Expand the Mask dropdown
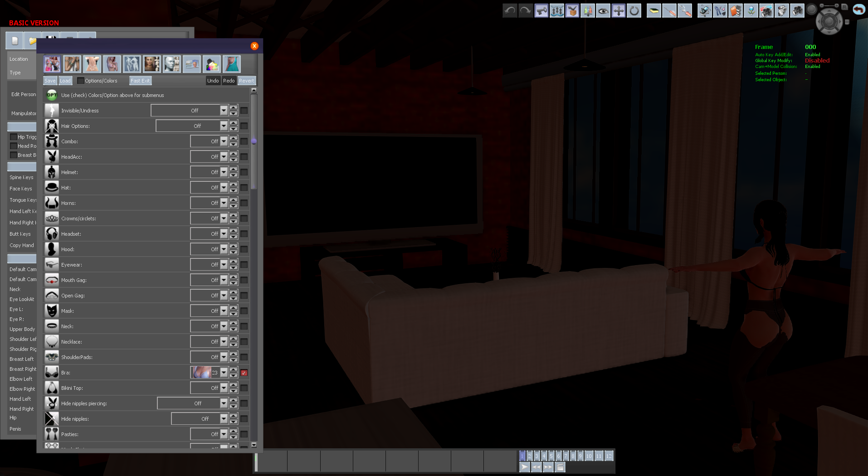 [x=224, y=311]
